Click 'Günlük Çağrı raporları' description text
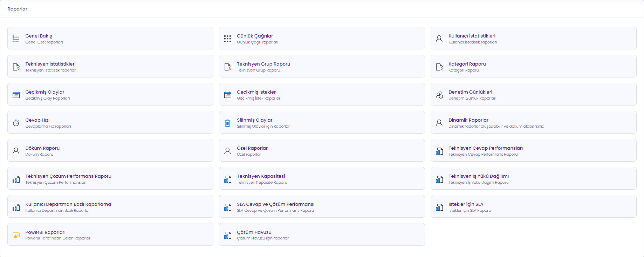Viewport: 644px width, 257px height. [x=258, y=42]
